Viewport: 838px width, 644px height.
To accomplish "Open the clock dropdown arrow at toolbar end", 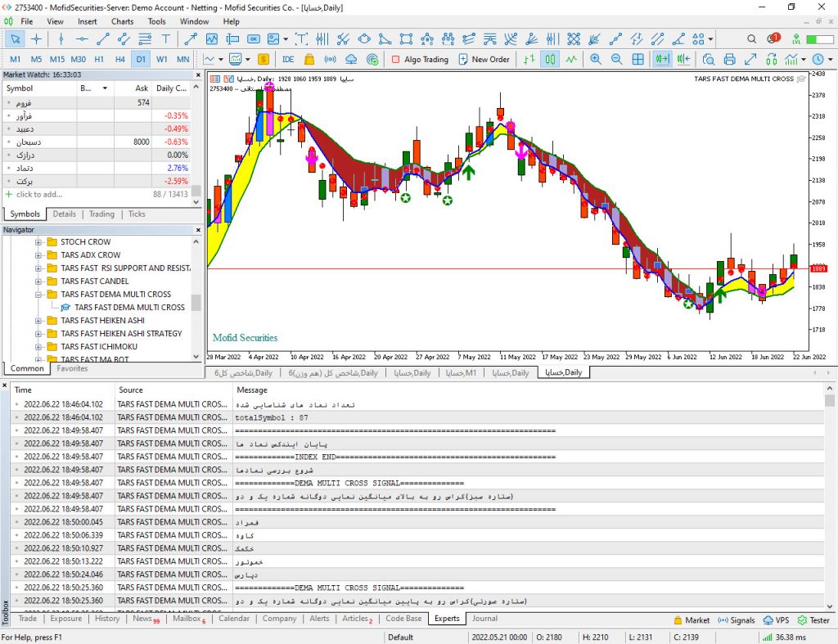I will pos(831,59).
